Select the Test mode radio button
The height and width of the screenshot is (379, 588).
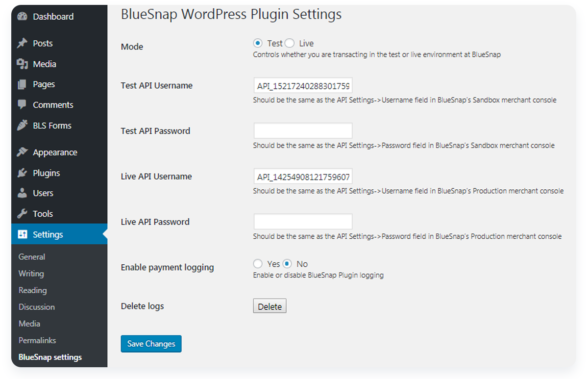[x=258, y=43]
